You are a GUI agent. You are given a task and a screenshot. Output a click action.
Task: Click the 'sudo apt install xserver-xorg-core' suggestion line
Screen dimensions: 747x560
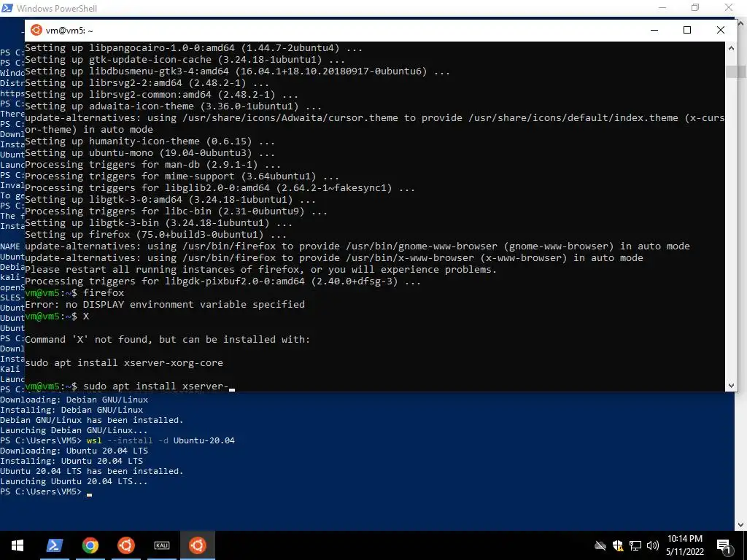point(124,363)
